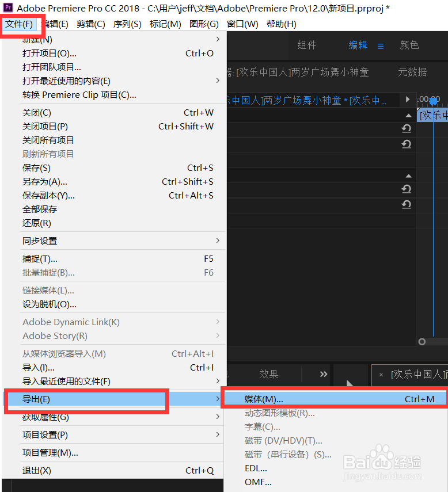
Task: Choose EDL... in the export submenu
Action: 336,468
